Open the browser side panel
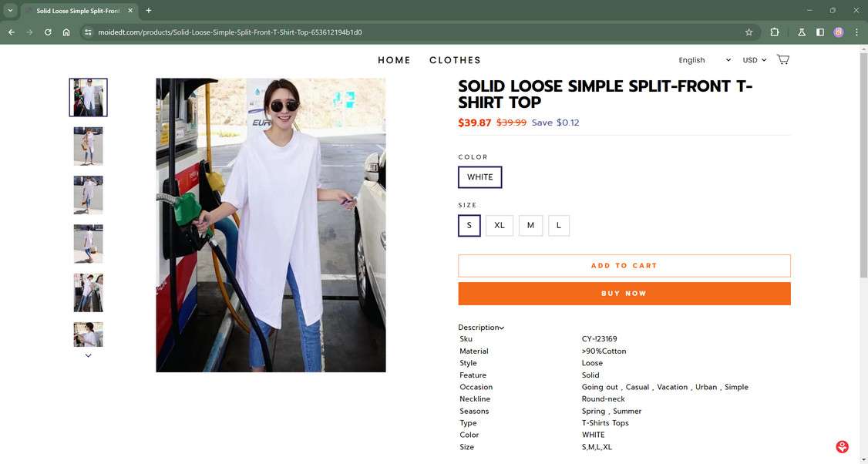 click(x=820, y=32)
